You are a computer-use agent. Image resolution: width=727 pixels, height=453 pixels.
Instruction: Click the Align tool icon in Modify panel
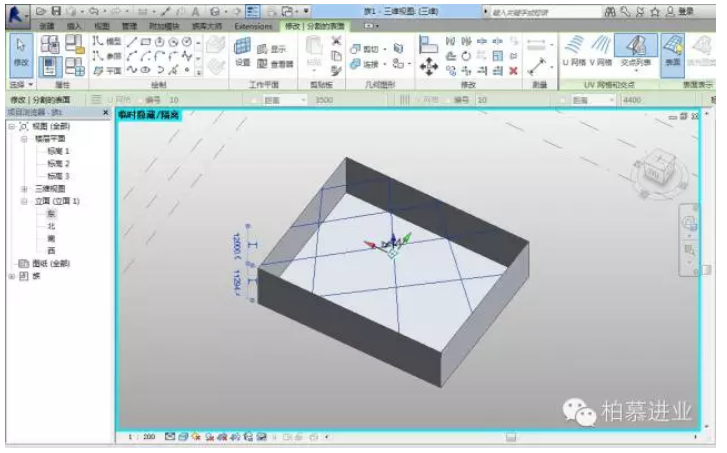pyautogui.click(x=428, y=45)
